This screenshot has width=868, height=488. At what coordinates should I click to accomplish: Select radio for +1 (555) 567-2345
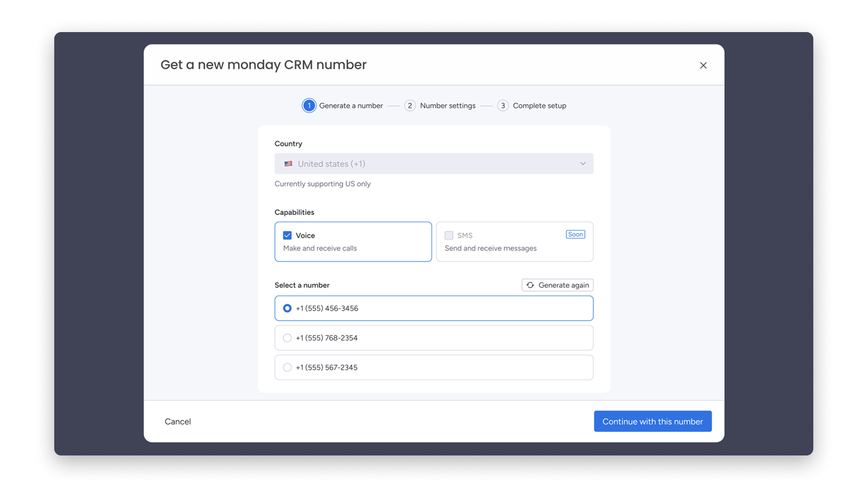pyautogui.click(x=287, y=367)
